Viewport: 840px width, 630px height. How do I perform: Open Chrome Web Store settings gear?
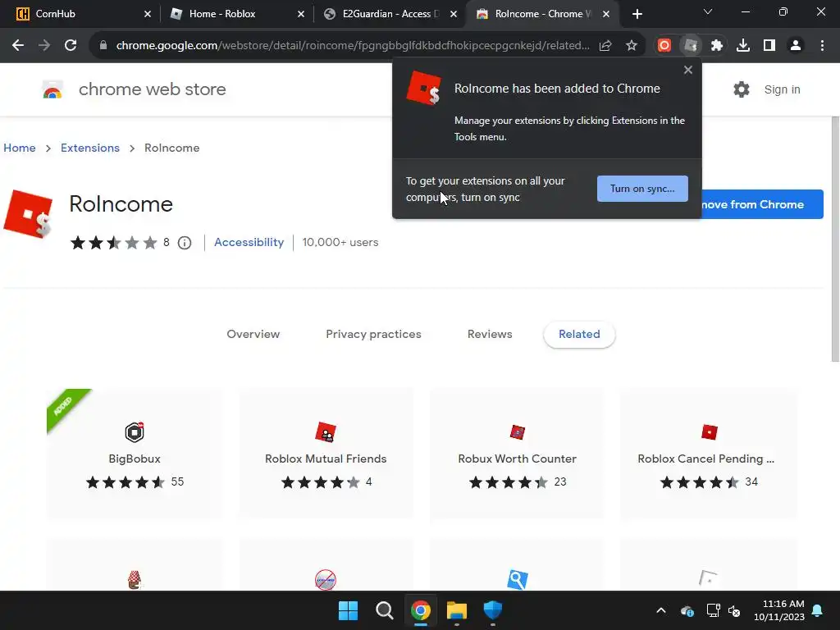(742, 89)
